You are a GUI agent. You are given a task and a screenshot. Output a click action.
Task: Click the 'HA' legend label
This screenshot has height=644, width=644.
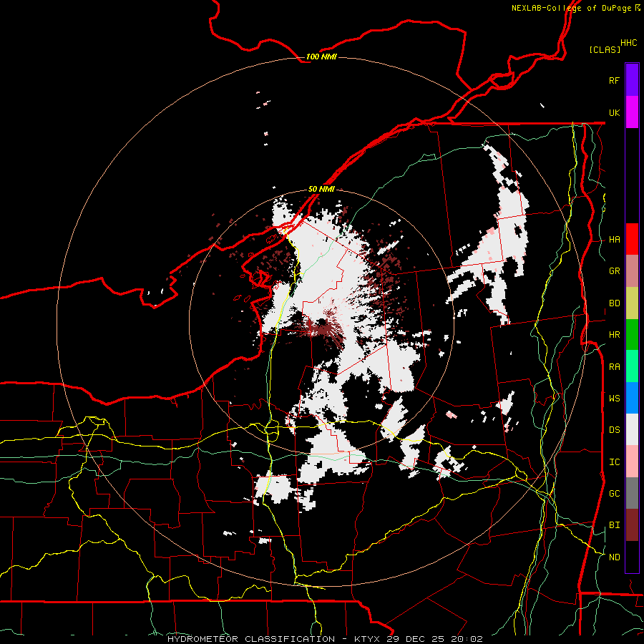[614, 240]
